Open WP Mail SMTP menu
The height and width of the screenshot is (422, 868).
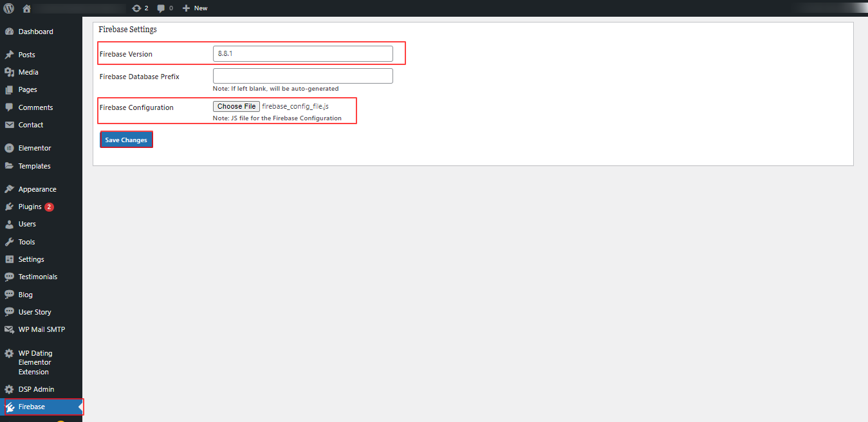(41, 329)
